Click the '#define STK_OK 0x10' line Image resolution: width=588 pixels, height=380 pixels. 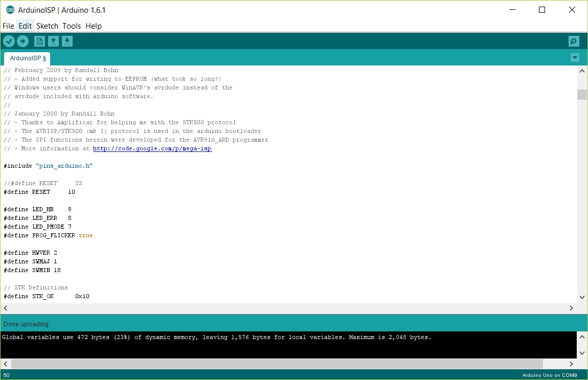point(47,296)
